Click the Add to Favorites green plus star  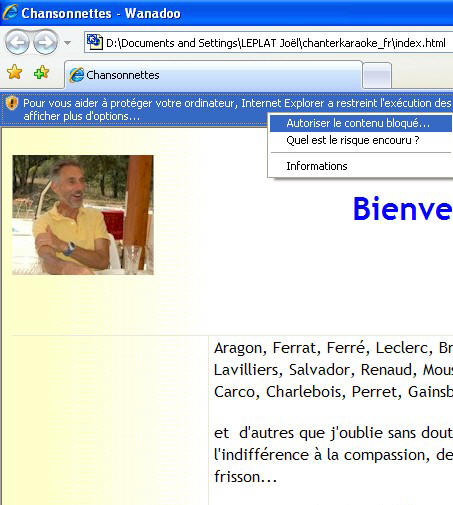tap(41, 72)
